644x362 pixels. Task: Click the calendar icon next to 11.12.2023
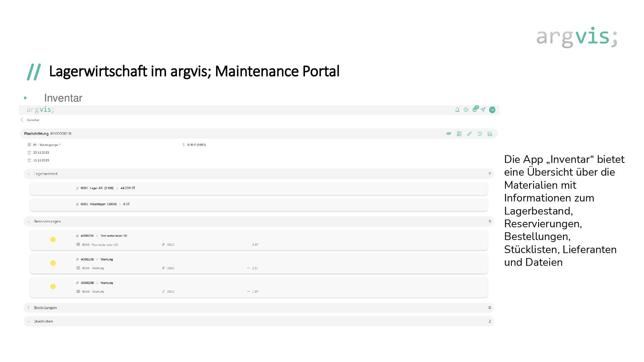[x=30, y=160]
